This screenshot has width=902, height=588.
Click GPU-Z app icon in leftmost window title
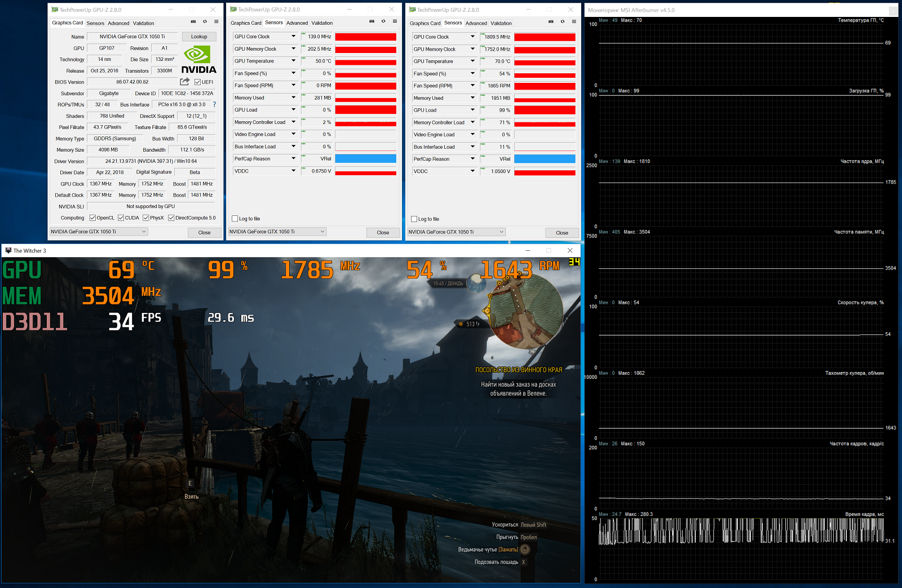coord(55,10)
